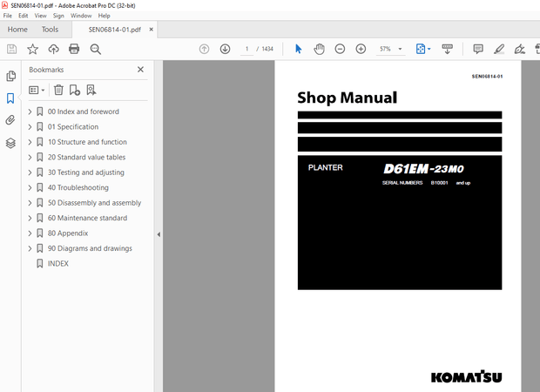This screenshot has width=540, height=392.
Task: Open 80 Appendix bookmark link
Action: (x=68, y=233)
